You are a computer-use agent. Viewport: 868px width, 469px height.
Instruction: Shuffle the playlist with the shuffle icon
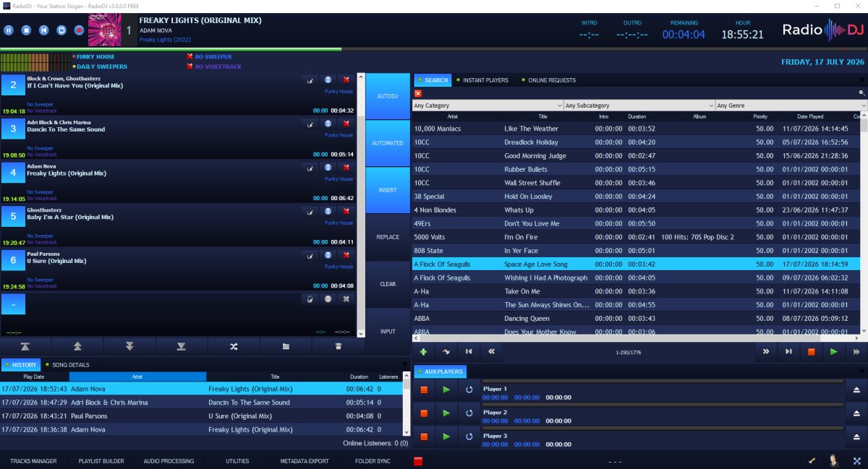(234, 347)
